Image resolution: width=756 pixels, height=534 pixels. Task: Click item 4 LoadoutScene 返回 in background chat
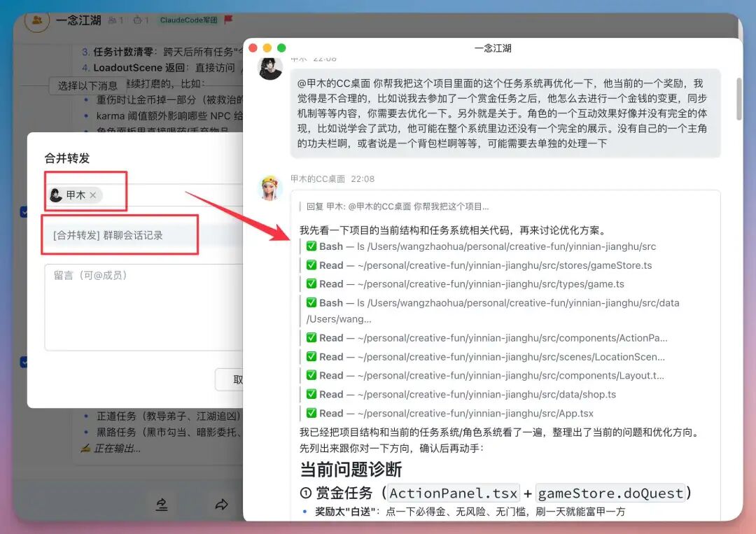coord(162,67)
